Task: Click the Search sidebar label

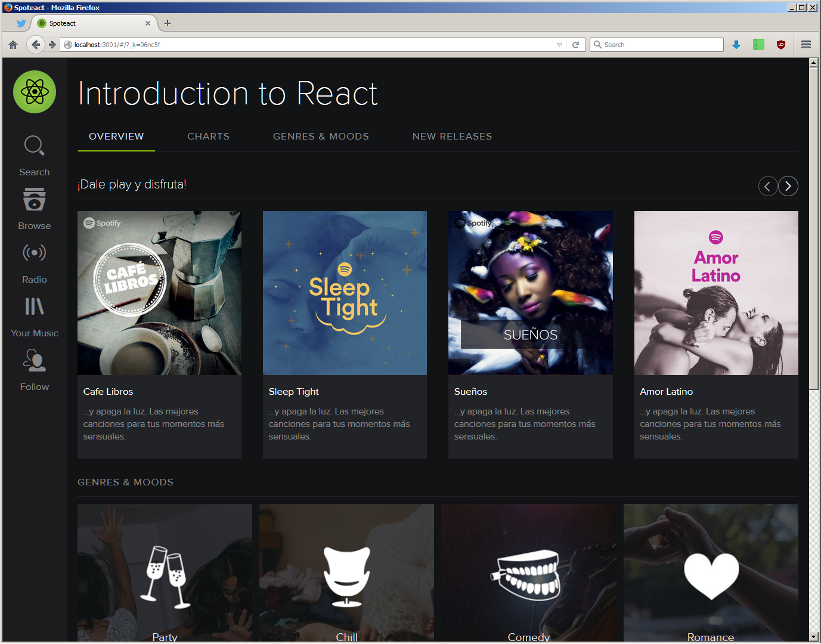Action: pos(35,172)
